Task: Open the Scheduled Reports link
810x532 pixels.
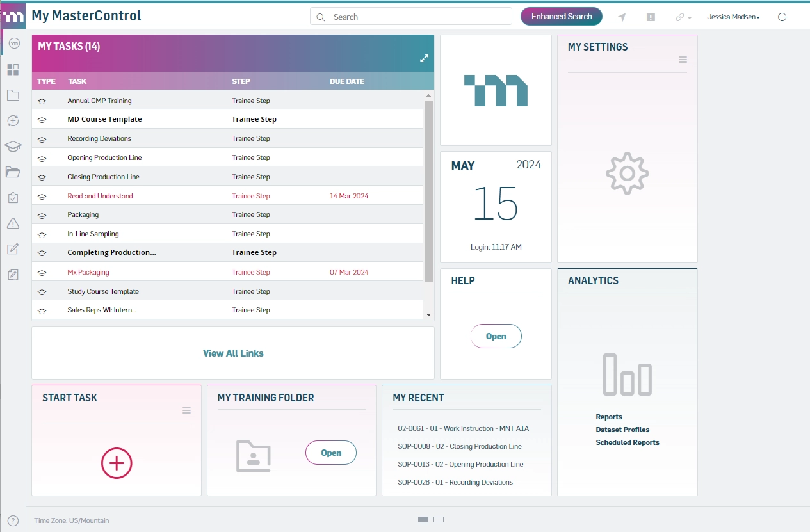Action: click(628, 442)
